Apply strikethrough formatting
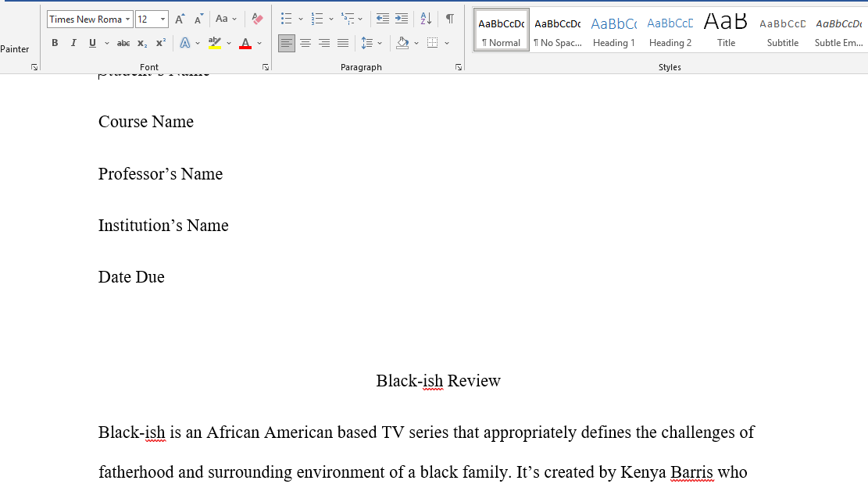 [123, 43]
